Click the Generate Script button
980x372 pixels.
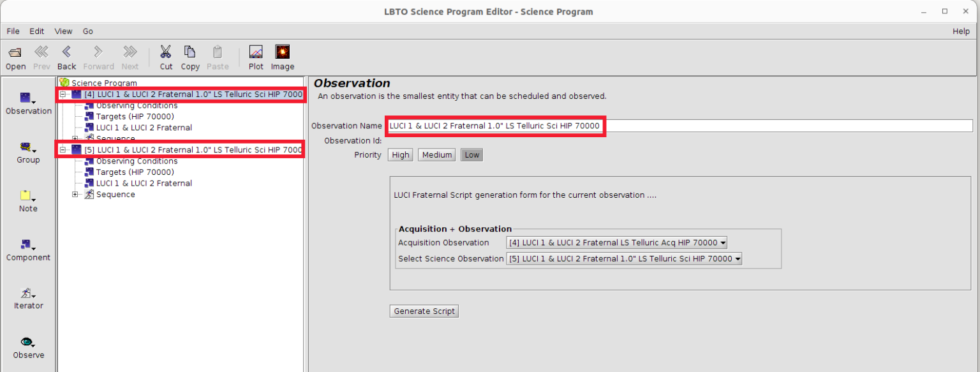424,311
